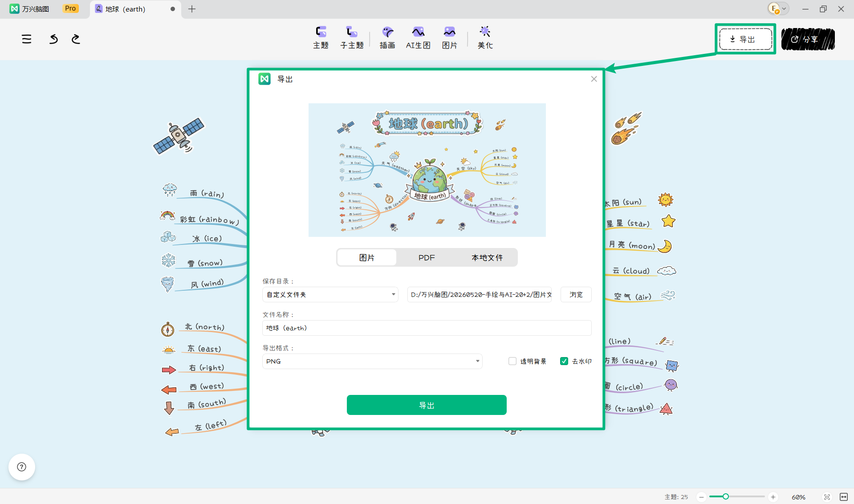This screenshot has height=504, width=854.
Task: Click the 浏览 browse button
Action: [x=576, y=294]
